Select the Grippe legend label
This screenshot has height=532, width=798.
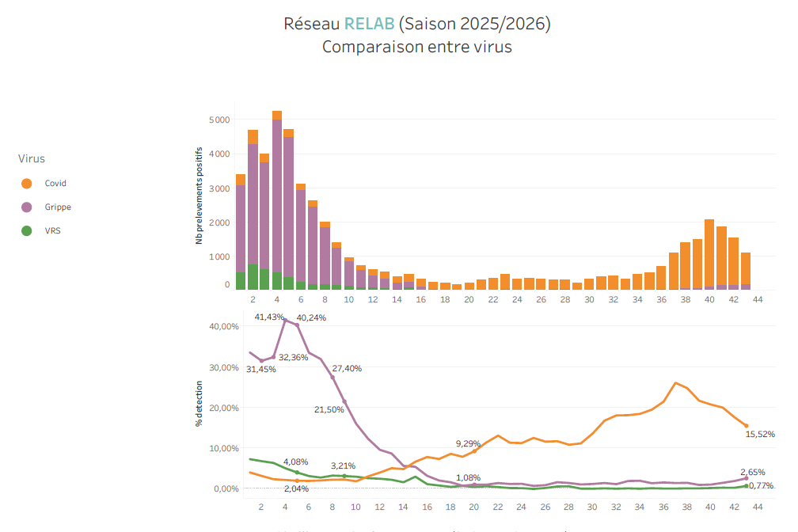[x=58, y=207]
